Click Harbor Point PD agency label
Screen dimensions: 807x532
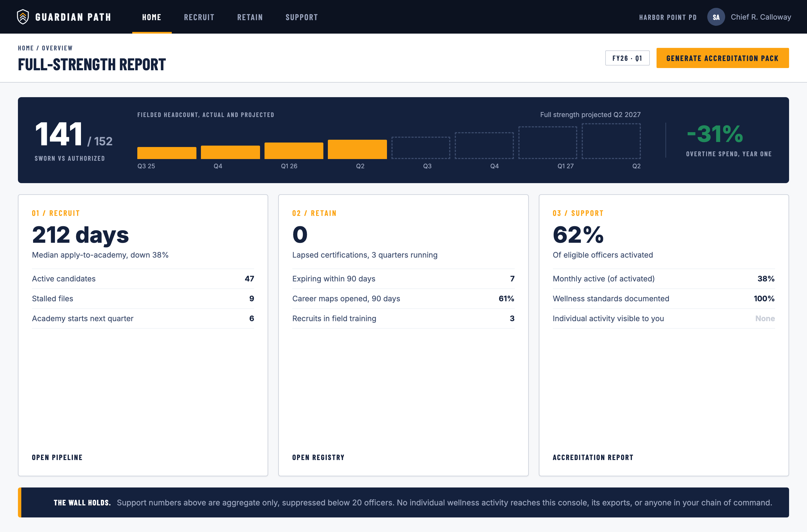(668, 17)
